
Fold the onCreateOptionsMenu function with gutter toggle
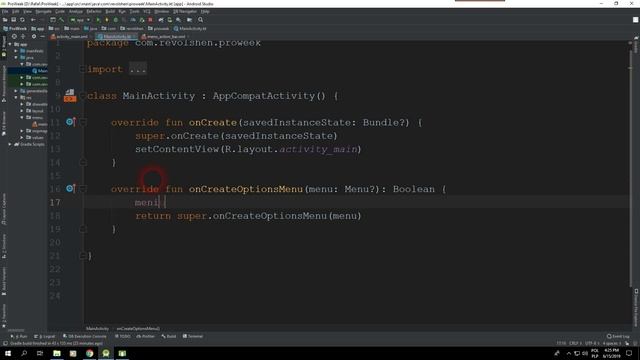point(83,189)
